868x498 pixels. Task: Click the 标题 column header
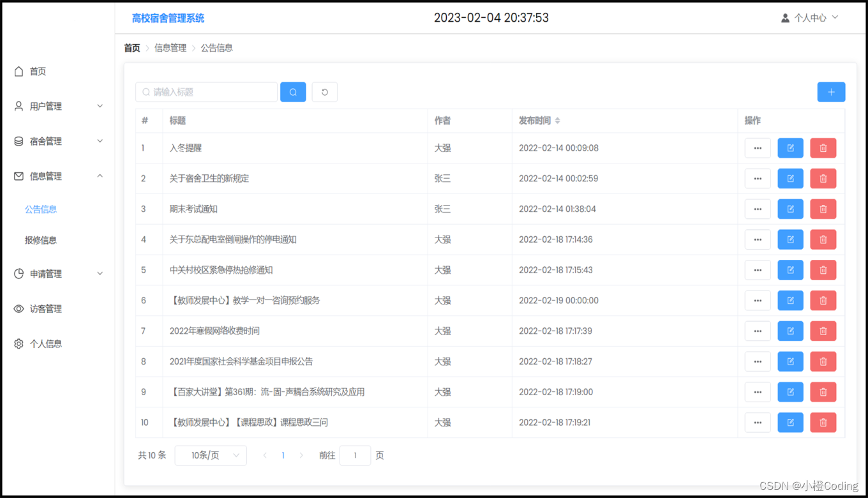[x=178, y=121]
